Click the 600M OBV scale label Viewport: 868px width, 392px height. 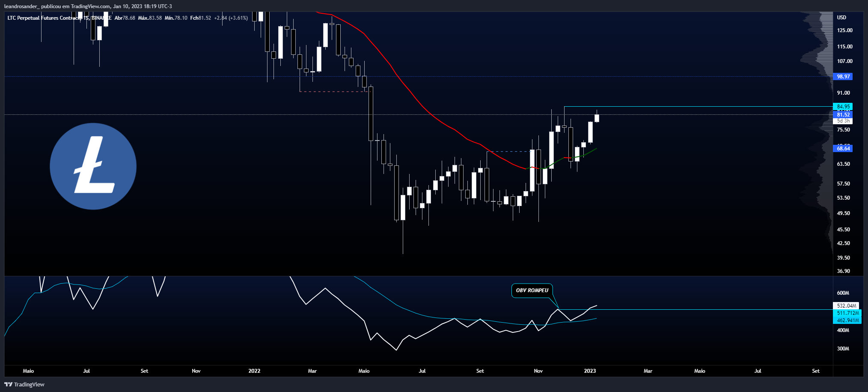point(843,293)
